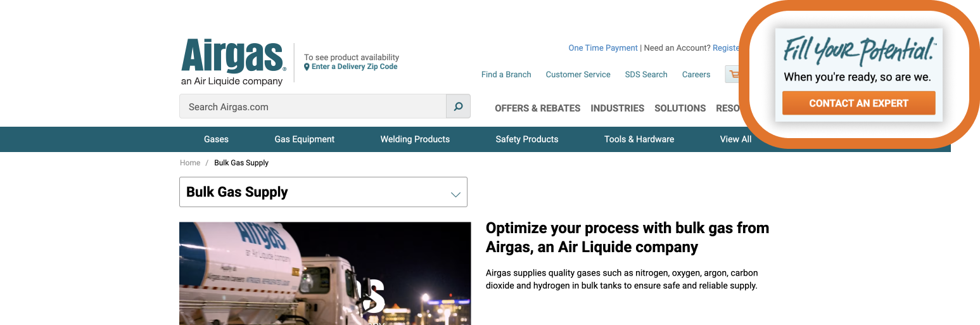Open Safety Products category
Screen dimensions: 980x325
pyautogui.click(x=526, y=139)
